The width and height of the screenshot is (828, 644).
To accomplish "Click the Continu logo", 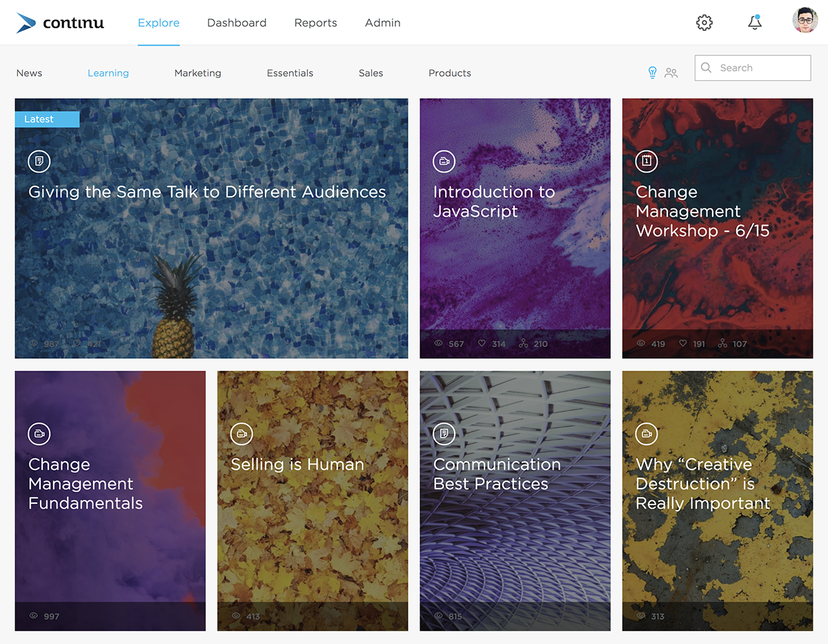I will (61, 23).
